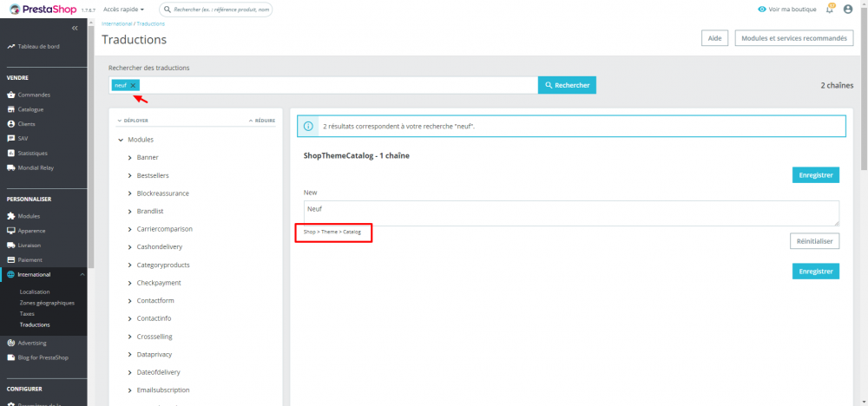
Task: Click the International globe icon
Action: pos(11,274)
